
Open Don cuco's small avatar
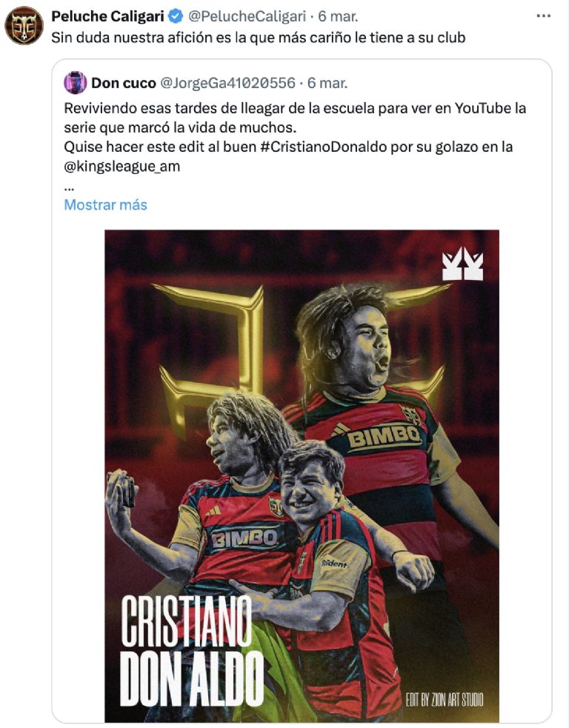click(76, 83)
